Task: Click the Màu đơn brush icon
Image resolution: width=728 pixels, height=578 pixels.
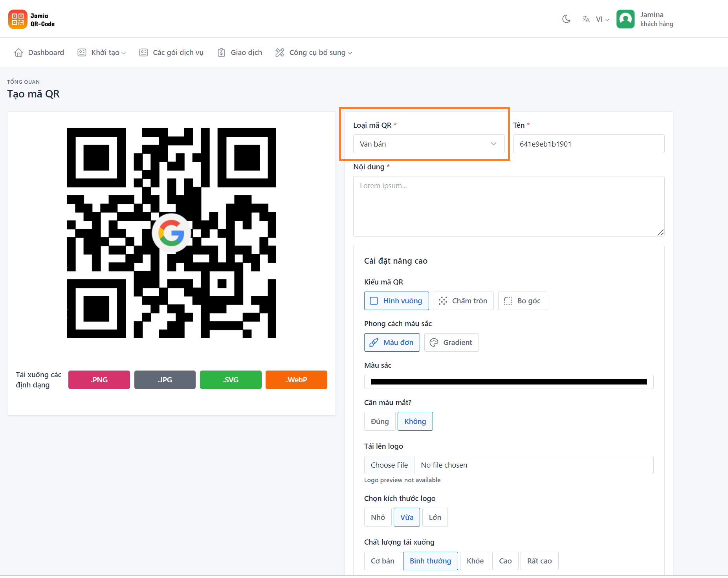Action: pyautogui.click(x=374, y=342)
